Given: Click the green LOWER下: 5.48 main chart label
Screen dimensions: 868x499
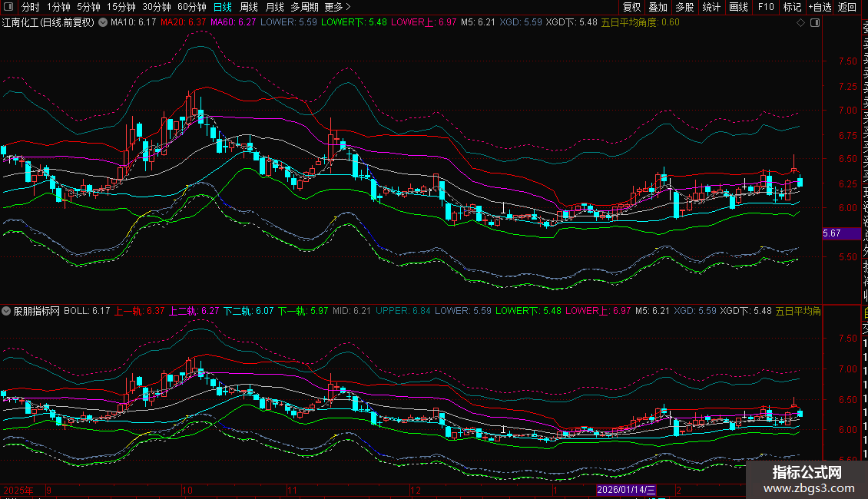Looking at the screenshot, I should [x=354, y=23].
